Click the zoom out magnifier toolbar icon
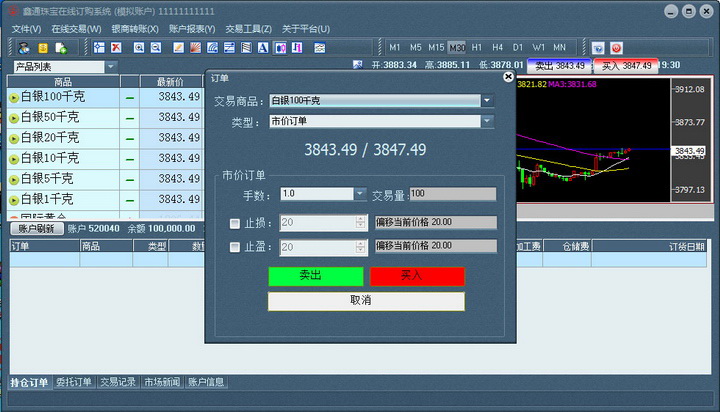 tap(157, 47)
